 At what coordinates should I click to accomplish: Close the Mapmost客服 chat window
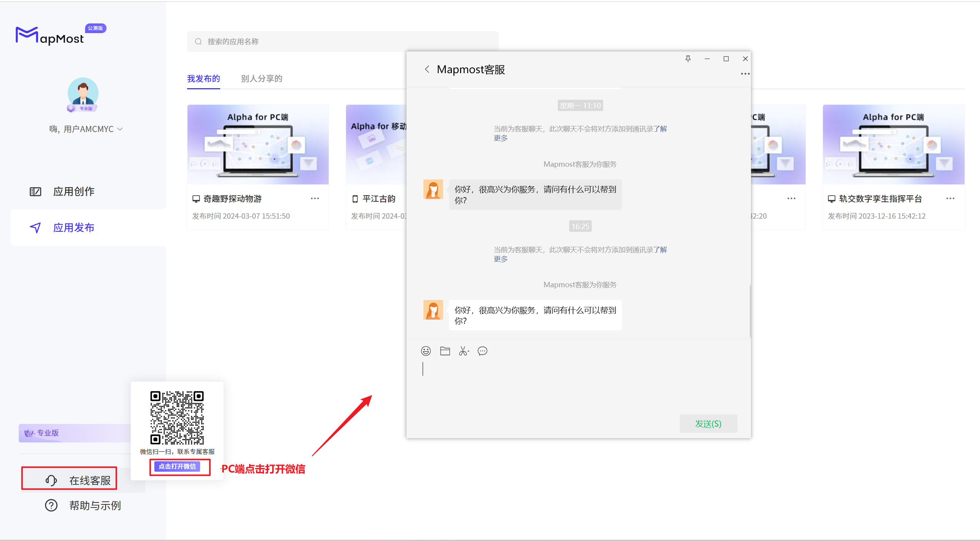click(745, 59)
